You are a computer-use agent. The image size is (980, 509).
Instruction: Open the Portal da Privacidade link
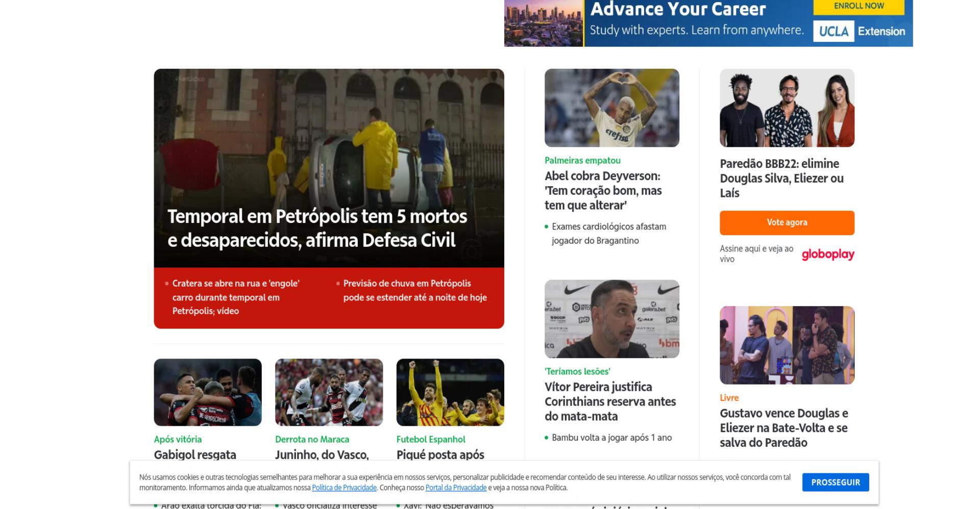[x=456, y=488]
